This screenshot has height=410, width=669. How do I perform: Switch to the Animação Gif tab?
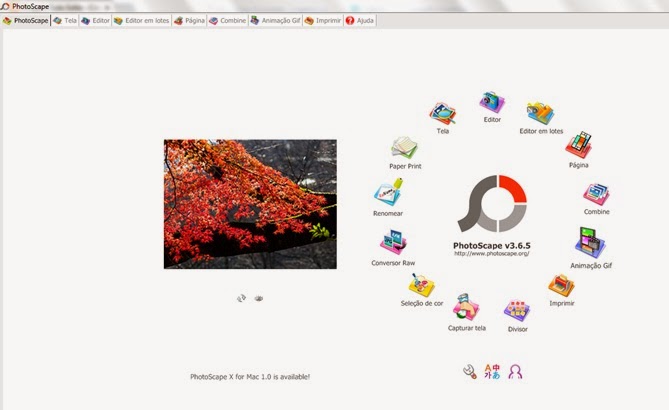pos(276,20)
